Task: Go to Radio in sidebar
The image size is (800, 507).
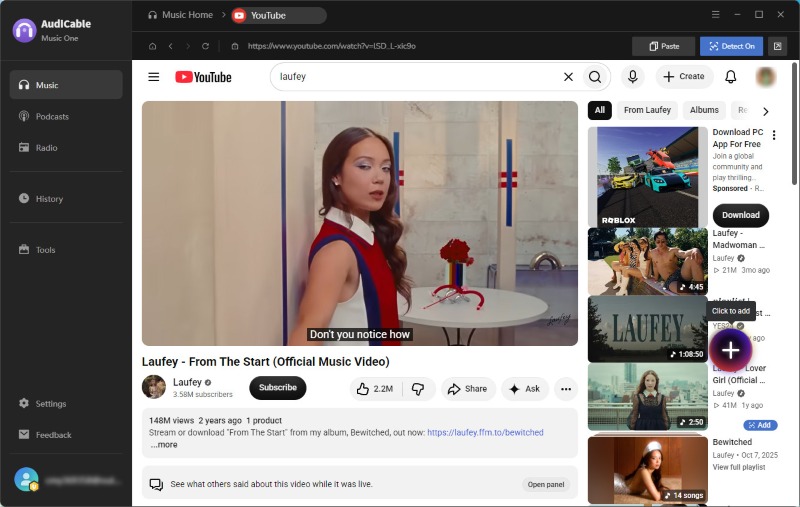Action: tap(66, 147)
